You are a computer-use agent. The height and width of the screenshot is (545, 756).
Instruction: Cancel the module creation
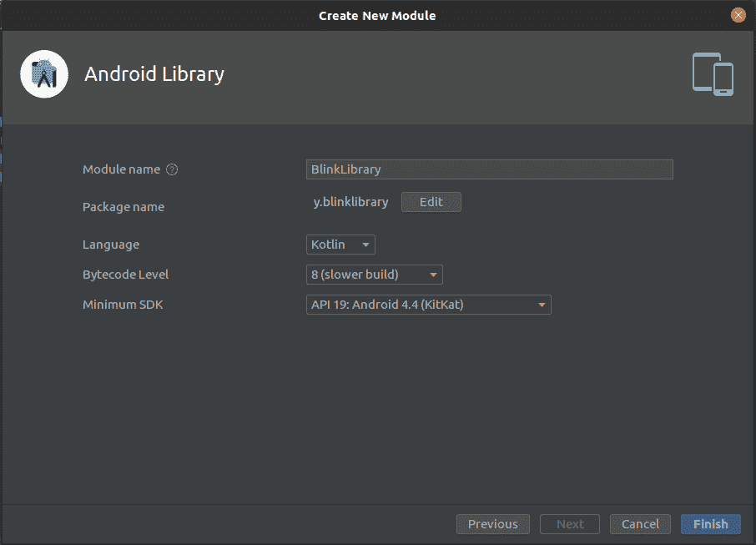[640, 524]
